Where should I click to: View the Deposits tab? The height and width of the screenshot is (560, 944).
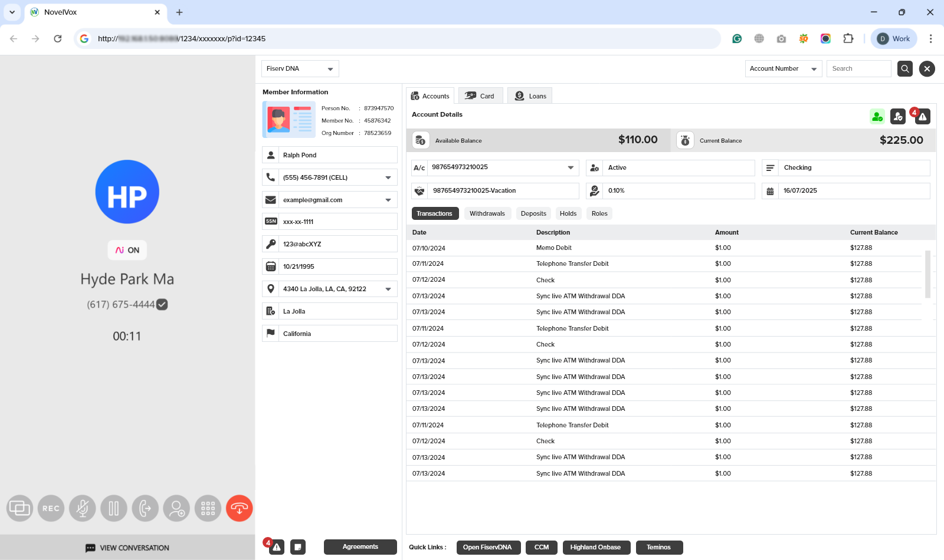[x=533, y=213]
